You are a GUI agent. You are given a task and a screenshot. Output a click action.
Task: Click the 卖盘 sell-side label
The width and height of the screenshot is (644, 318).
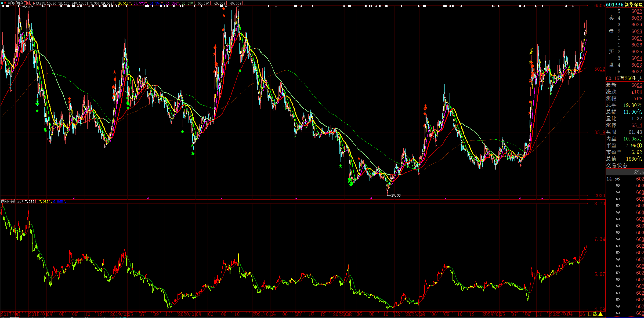pyautogui.click(x=611, y=24)
